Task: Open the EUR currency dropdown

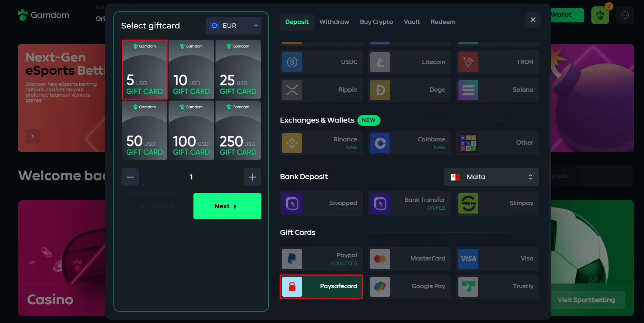Action: pos(234,26)
